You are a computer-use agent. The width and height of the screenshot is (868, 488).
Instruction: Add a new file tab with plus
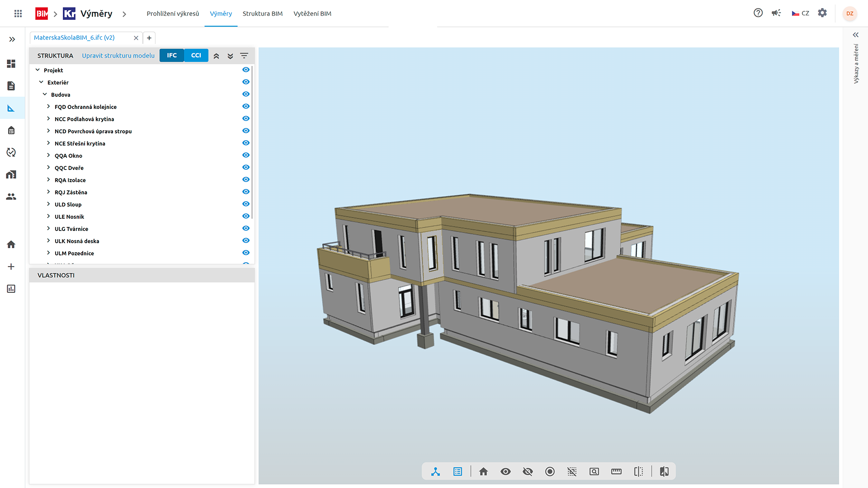coord(149,38)
